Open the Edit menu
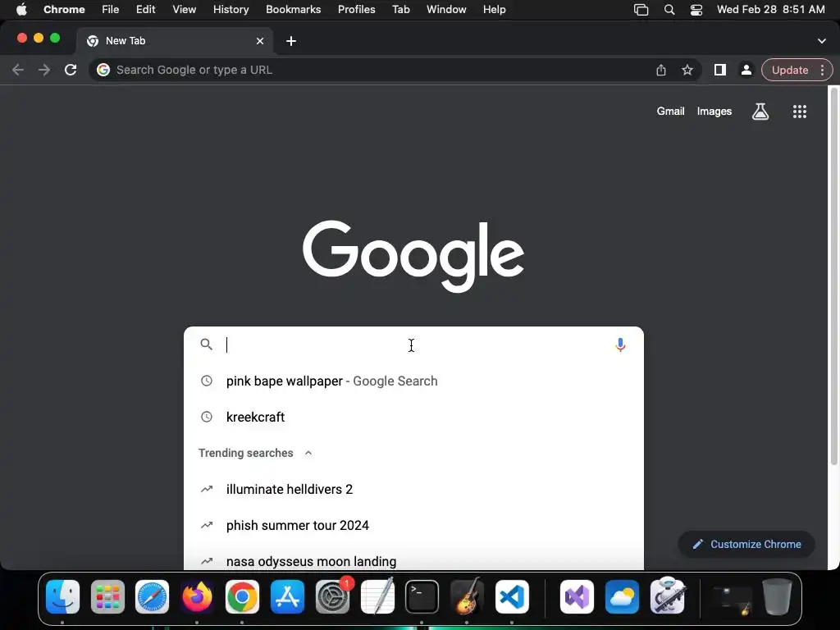The image size is (840, 630). tap(145, 10)
